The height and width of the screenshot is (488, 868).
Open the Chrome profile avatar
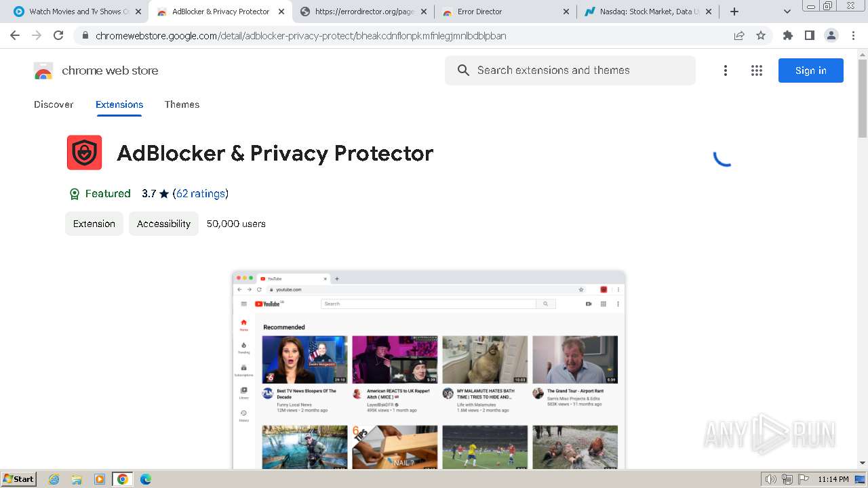pos(831,35)
